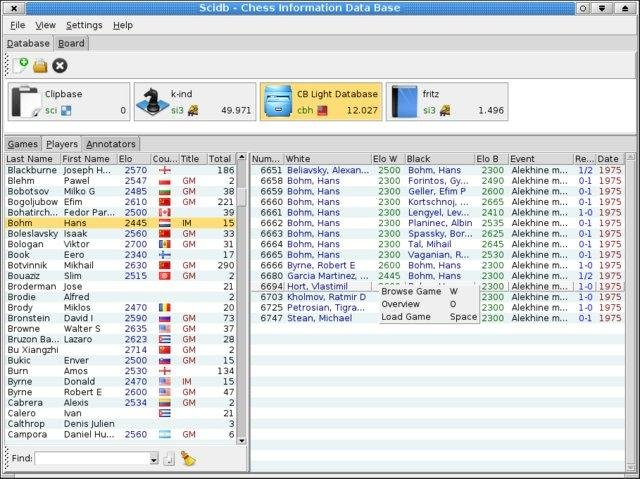
Task: Open the File menu
Action: (17, 24)
